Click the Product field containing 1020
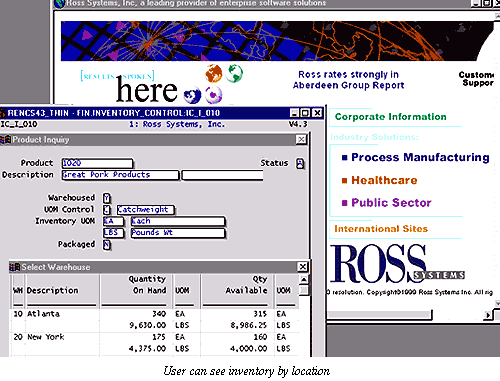The width and height of the screenshot is (500, 381). click(97, 163)
